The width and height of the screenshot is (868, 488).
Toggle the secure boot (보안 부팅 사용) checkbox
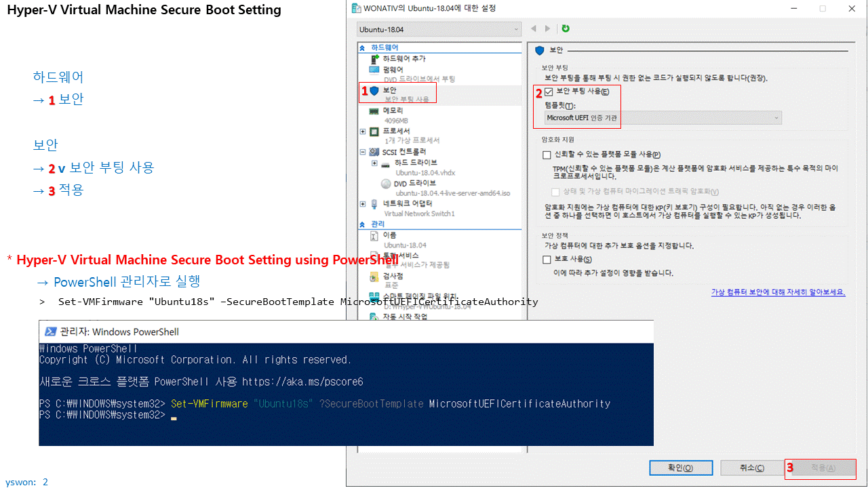coord(549,91)
